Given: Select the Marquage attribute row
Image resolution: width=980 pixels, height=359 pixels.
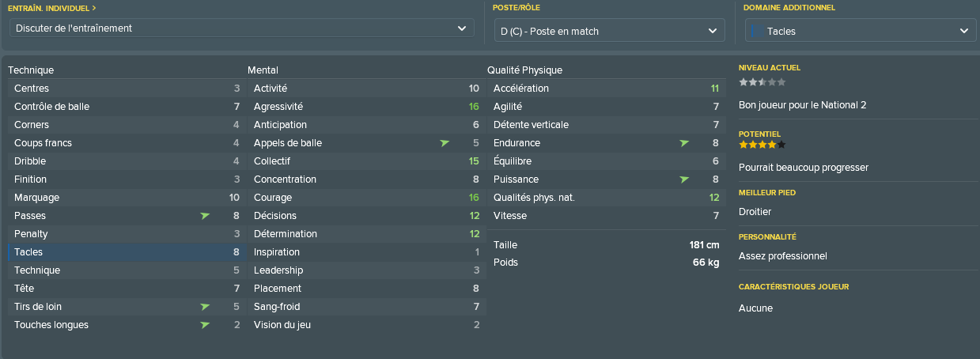Looking at the screenshot, I should (126, 198).
